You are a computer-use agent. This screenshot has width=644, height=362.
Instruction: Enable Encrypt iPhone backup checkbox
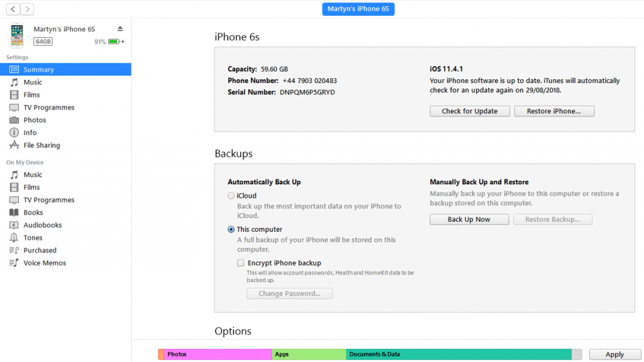coord(241,263)
